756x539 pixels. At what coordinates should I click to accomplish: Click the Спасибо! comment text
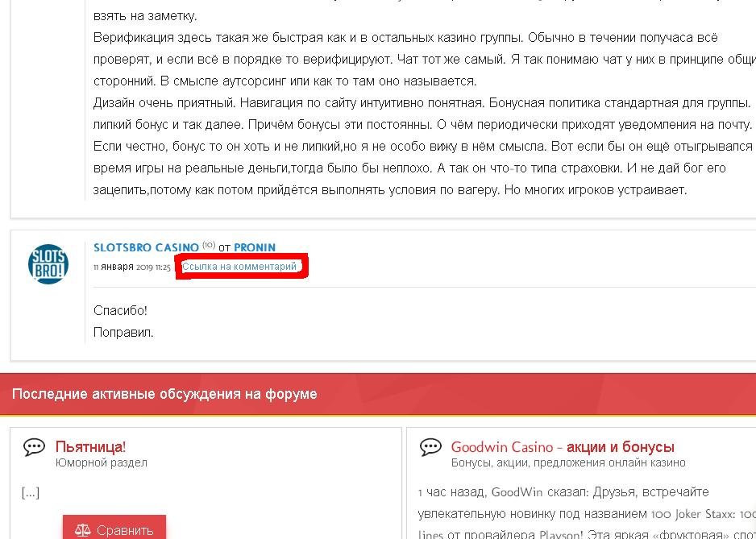[x=120, y=310]
